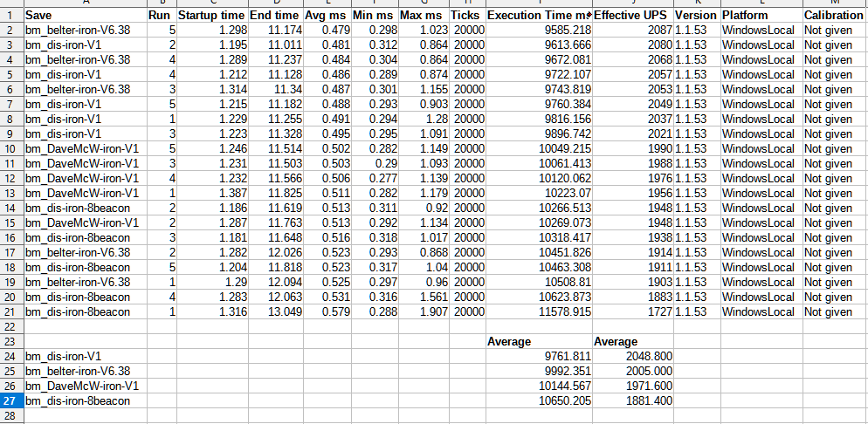Select bm_DaveMcW-iron-V1 in summary row 26
This screenshot has width=868, height=424.
coord(86,386)
